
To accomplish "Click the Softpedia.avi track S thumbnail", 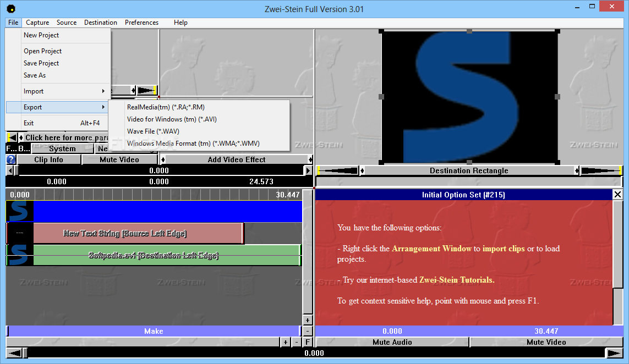I will [19, 255].
